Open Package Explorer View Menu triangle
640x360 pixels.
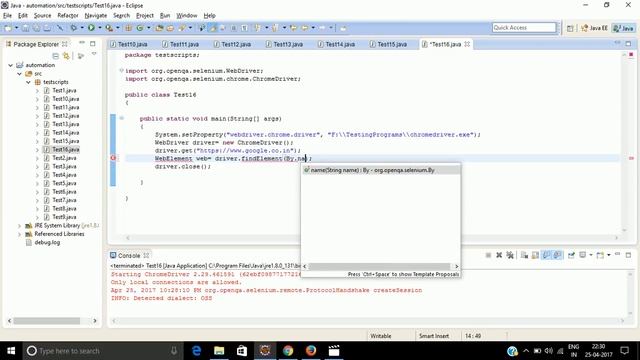(94, 54)
